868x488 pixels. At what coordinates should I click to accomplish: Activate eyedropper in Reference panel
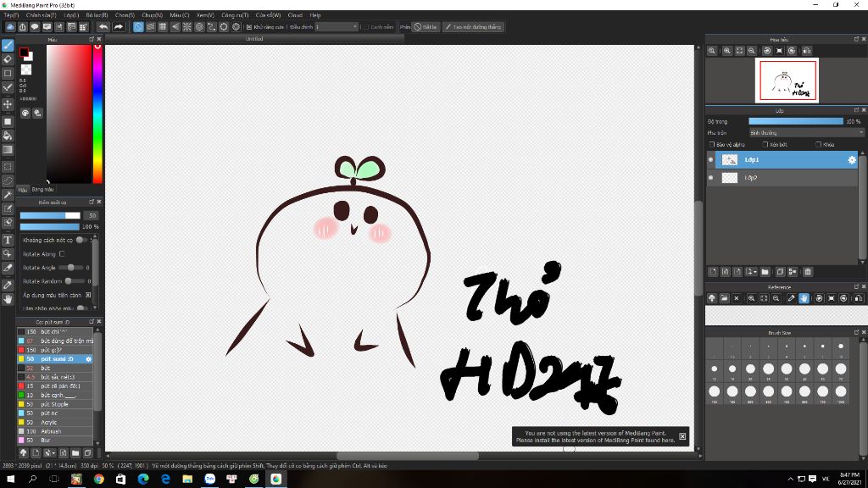tap(791, 298)
